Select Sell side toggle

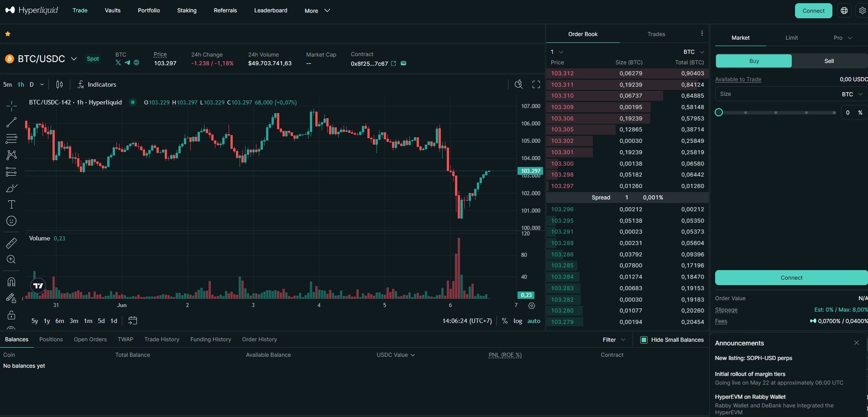(x=829, y=61)
